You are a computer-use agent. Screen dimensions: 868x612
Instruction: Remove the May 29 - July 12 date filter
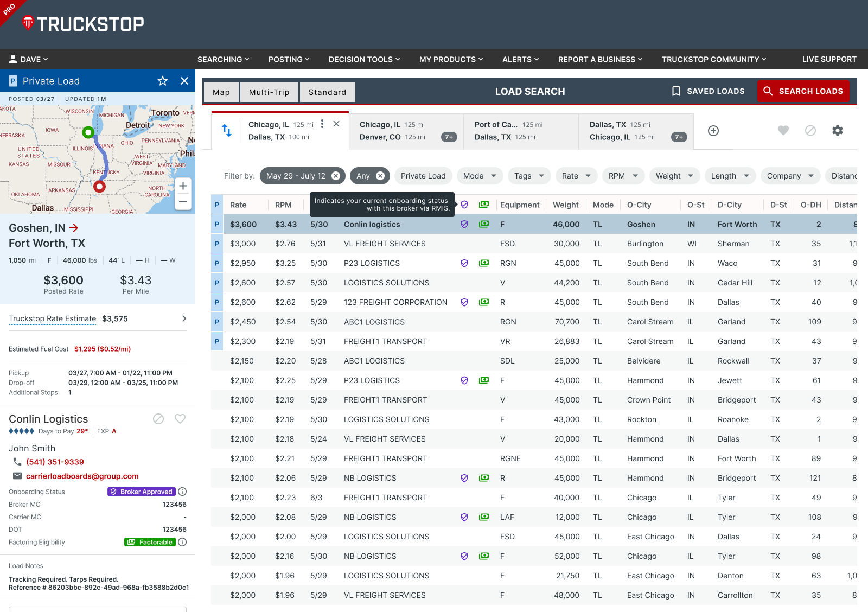[336, 176]
